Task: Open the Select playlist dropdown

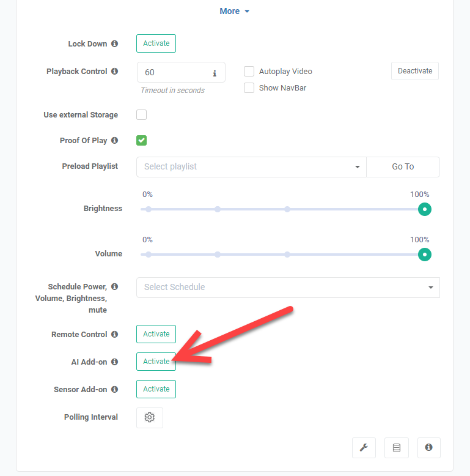Action: [x=251, y=166]
